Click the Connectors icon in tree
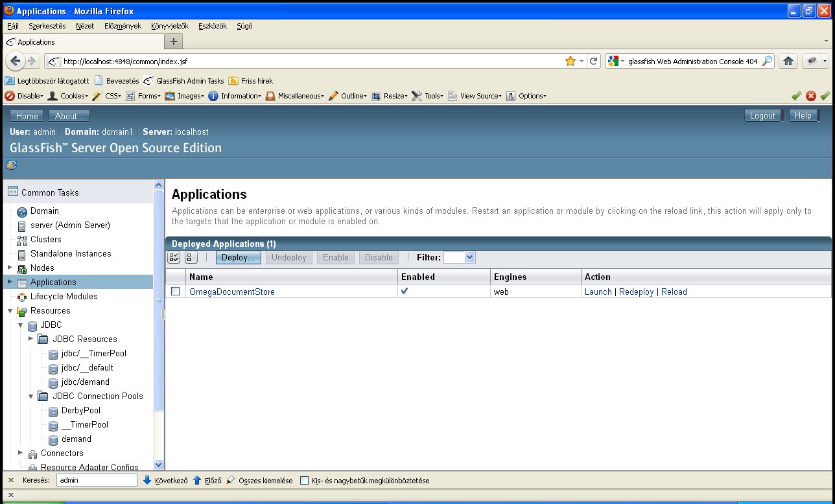The width and height of the screenshot is (835, 504). click(x=32, y=453)
